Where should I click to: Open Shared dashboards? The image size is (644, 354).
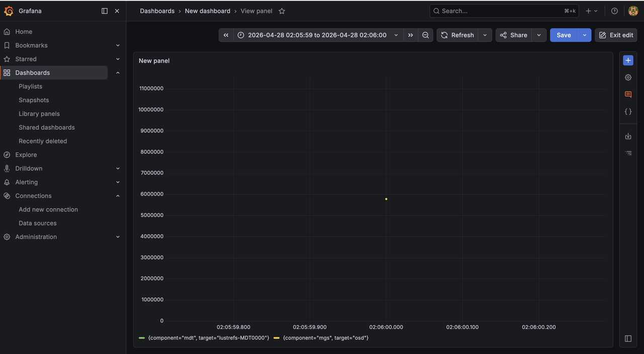point(47,127)
